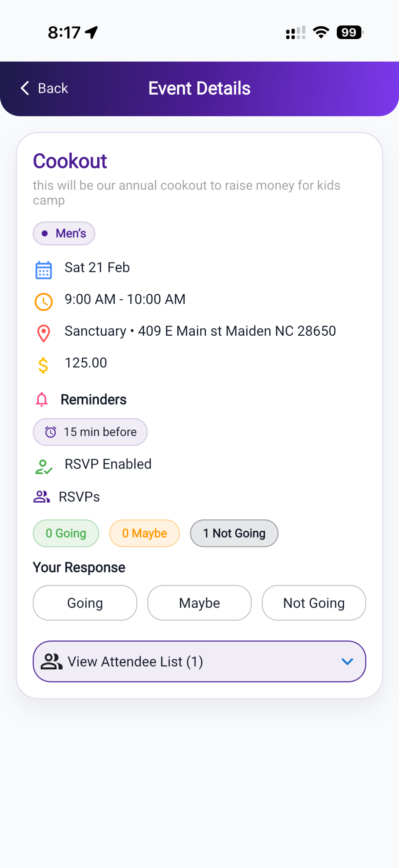
Task: Tap the 0 Maybe count chip
Action: point(144,533)
